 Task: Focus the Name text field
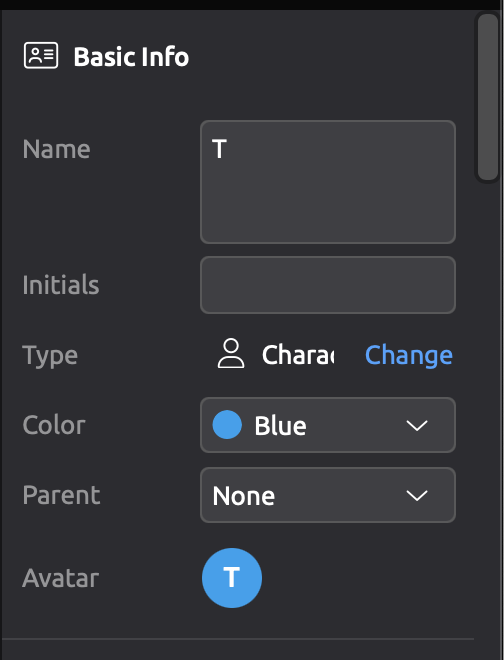click(x=328, y=182)
